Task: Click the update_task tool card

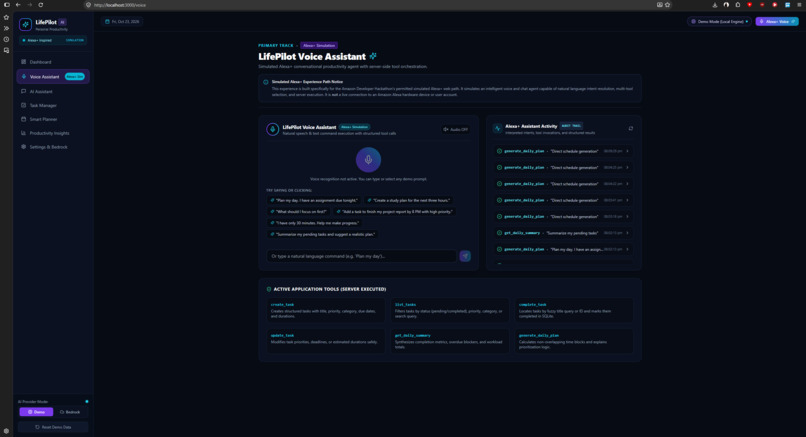Action: click(325, 341)
